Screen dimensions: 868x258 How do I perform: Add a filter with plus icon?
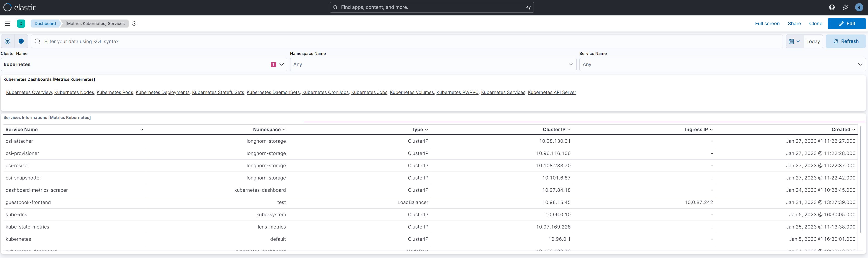click(x=21, y=41)
